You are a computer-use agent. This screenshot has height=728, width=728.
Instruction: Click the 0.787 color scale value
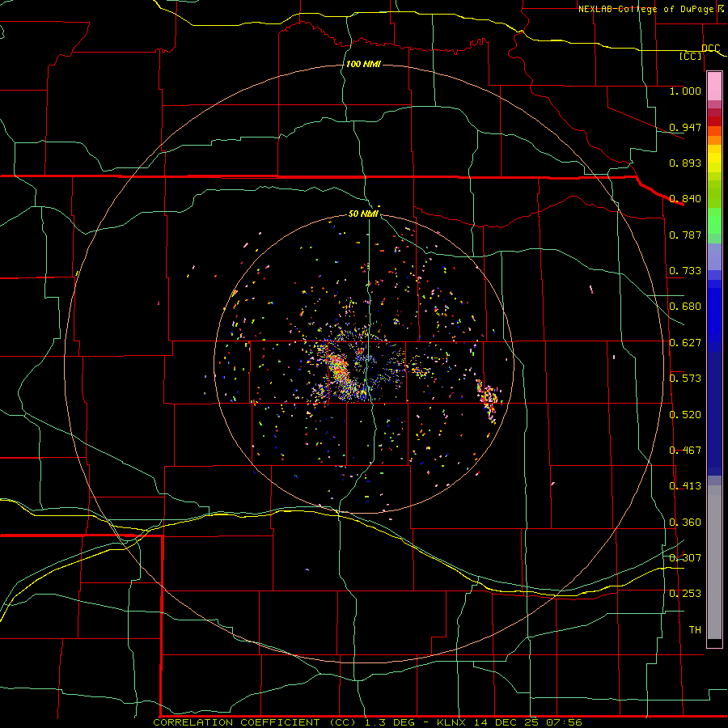(685, 235)
